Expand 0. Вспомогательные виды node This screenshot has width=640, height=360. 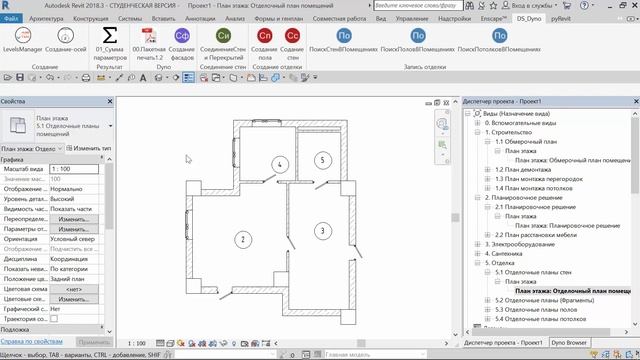477,123
